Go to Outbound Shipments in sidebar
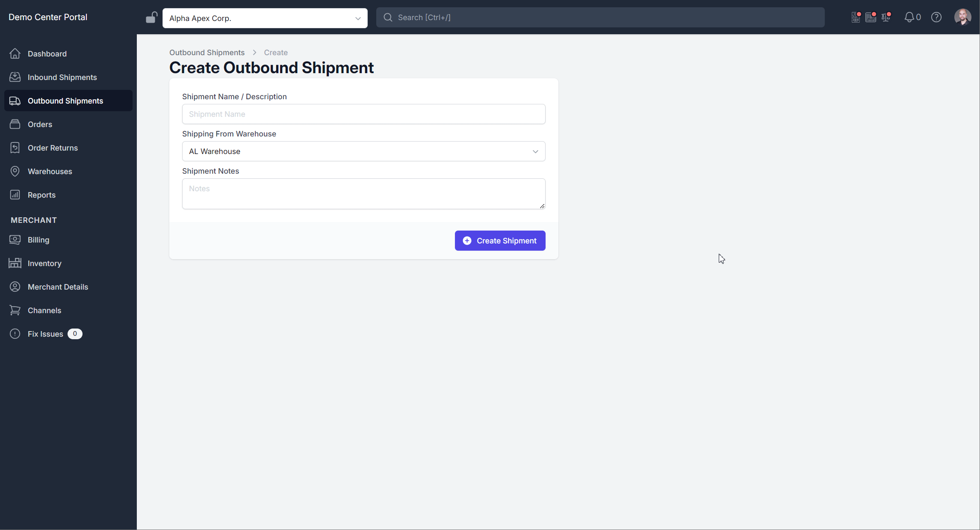Screen dimensions: 980x530 [x=68, y=101]
